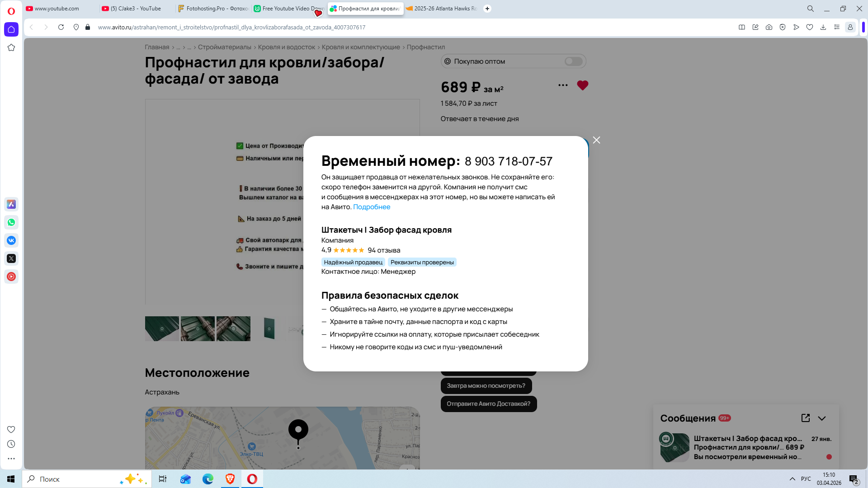Switch to 2025-26 Atlanta Hawks tab
This screenshot has height=488, width=868.
(x=443, y=9)
